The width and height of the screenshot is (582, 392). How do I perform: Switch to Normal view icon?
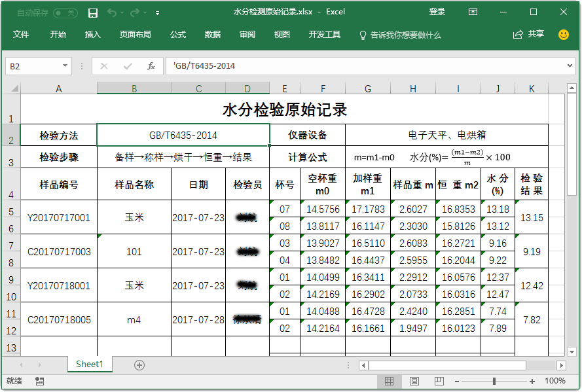pyautogui.click(x=389, y=382)
